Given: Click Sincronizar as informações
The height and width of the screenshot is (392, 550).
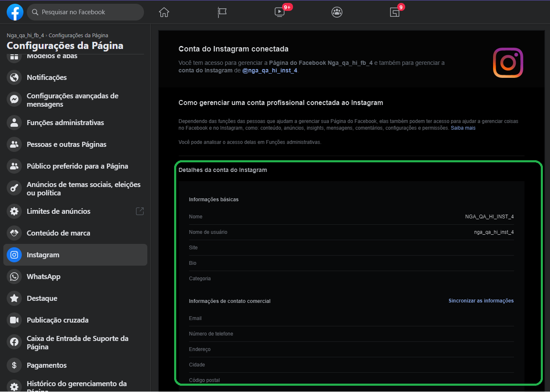Looking at the screenshot, I should click(481, 301).
